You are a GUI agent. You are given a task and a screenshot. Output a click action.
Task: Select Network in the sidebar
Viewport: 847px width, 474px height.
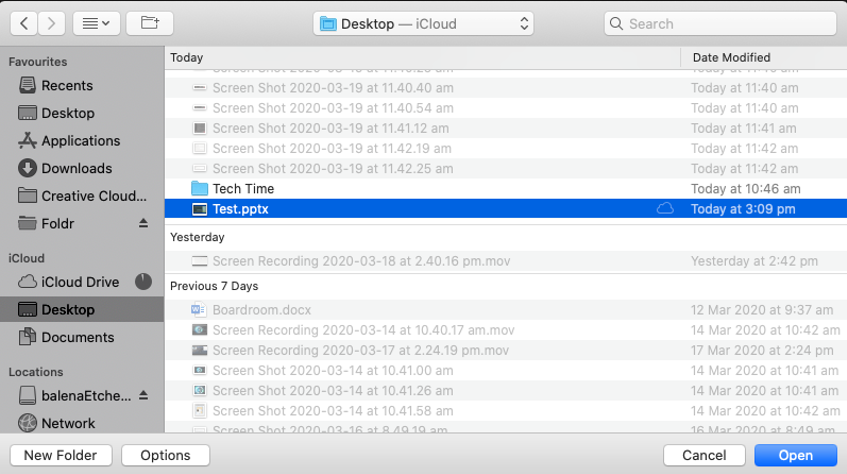click(68, 423)
